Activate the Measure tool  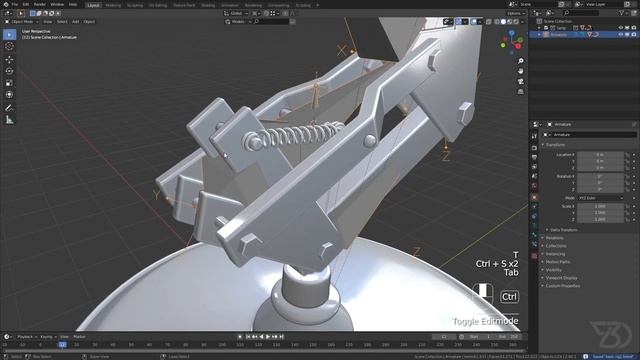click(9, 120)
